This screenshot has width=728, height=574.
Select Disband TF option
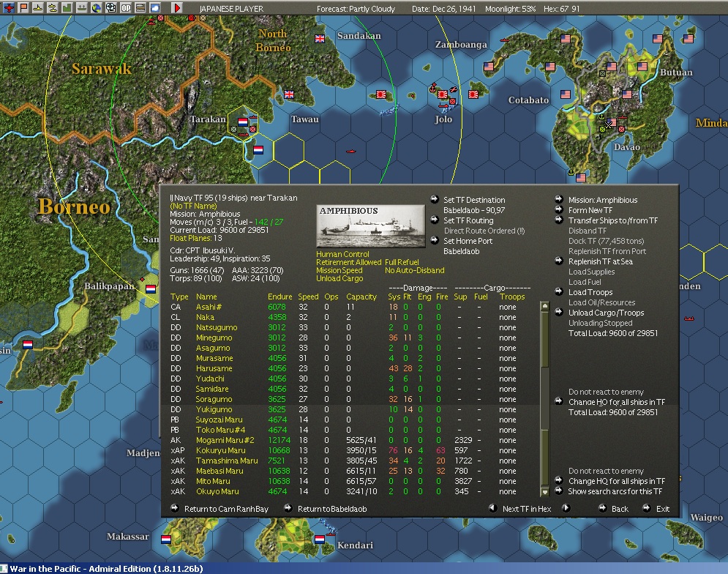click(x=588, y=231)
